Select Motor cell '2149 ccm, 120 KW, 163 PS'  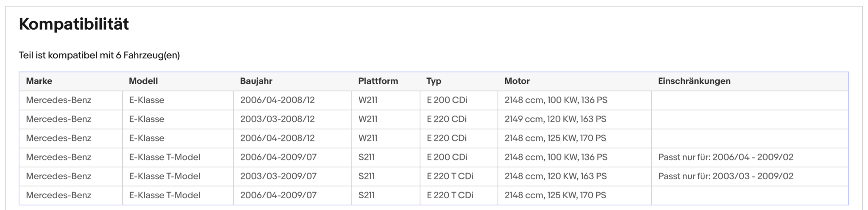click(x=555, y=119)
